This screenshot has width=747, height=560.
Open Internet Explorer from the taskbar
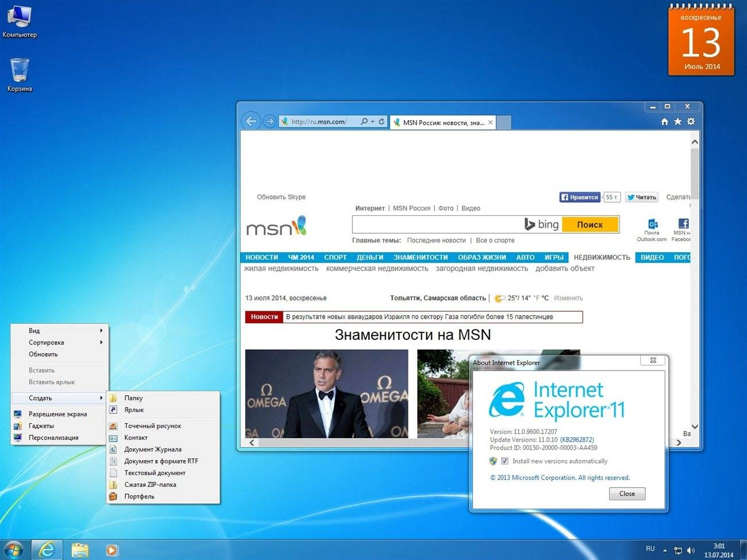click(x=47, y=550)
